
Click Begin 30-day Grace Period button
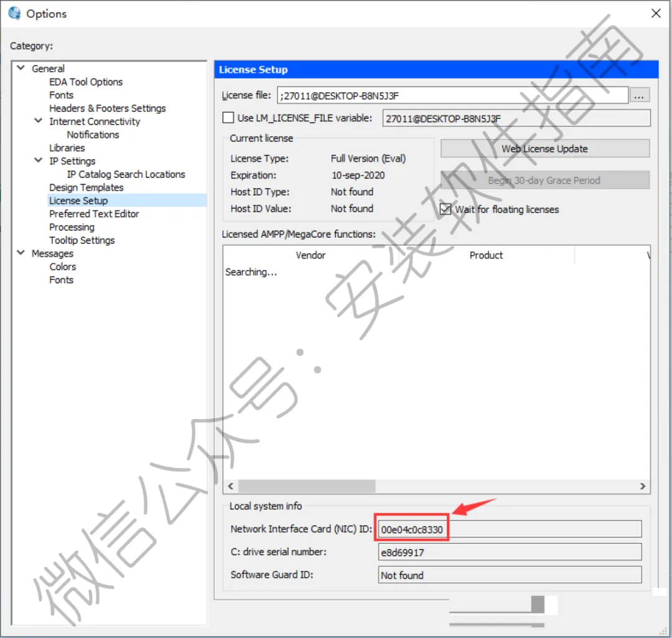click(544, 181)
